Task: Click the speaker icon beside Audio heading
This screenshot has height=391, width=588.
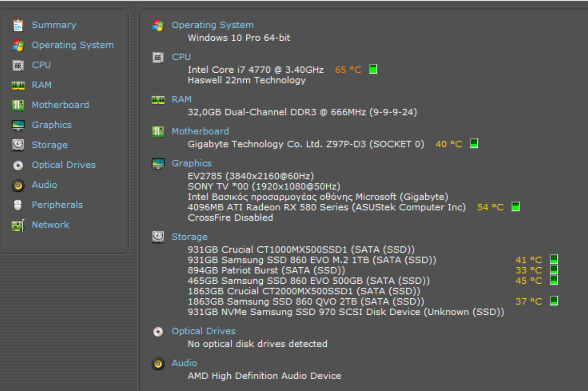Action: click(x=158, y=364)
